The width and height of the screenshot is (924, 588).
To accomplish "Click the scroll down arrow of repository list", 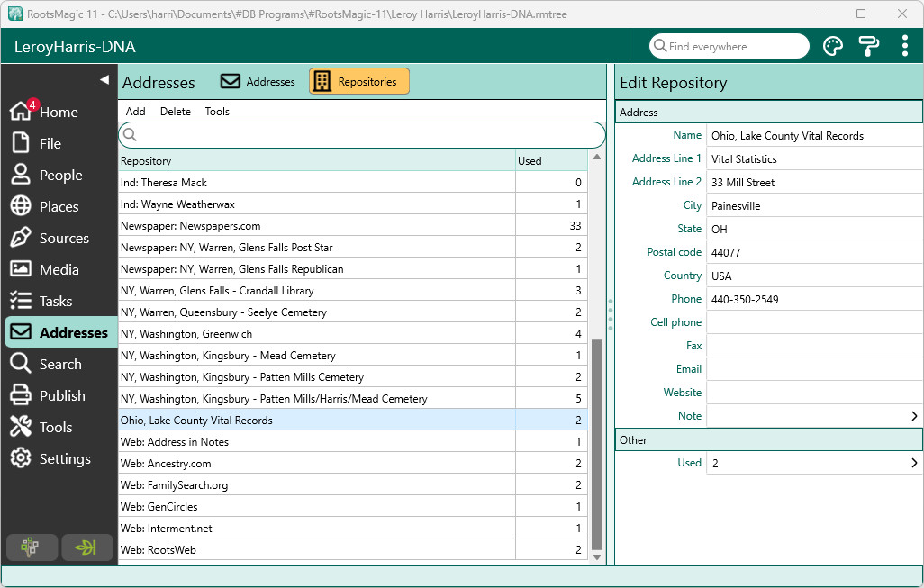I will [x=597, y=556].
